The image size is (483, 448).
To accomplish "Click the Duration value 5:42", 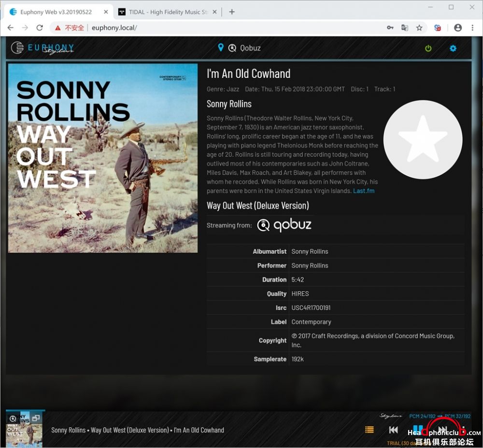I will point(298,280).
